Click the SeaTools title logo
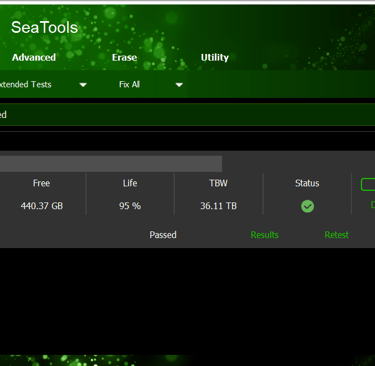Image resolution: width=375 pixels, height=366 pixels. click(44, 27)
